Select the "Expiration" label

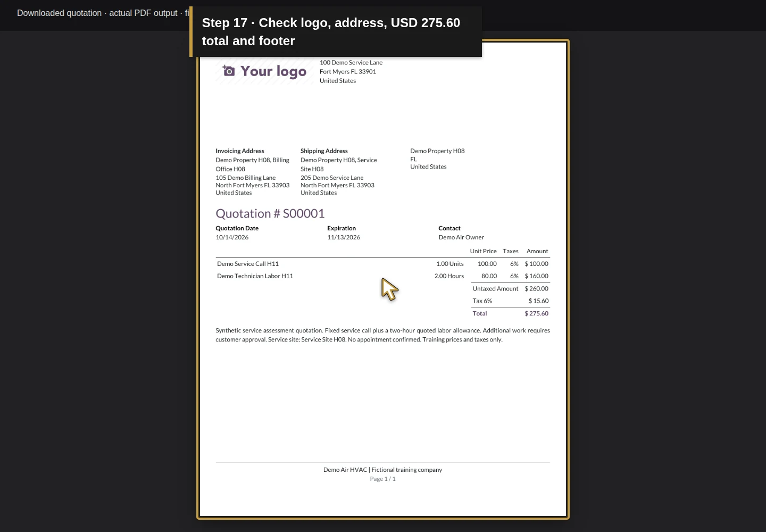342,228
